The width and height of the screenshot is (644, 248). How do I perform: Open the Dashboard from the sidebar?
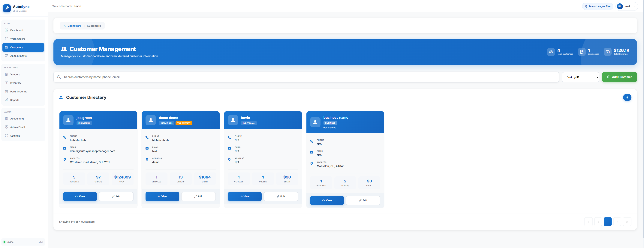[x=17, y=30]
